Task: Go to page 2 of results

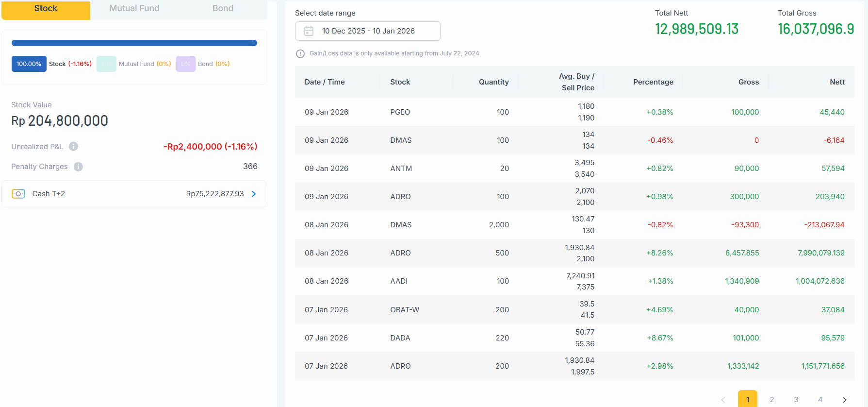Action: tap(772, 400)
